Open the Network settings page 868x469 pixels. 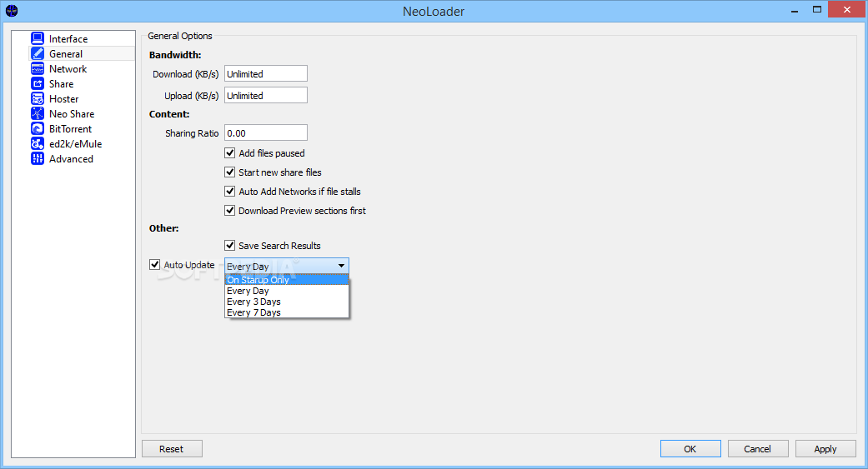tap(68, 68)
